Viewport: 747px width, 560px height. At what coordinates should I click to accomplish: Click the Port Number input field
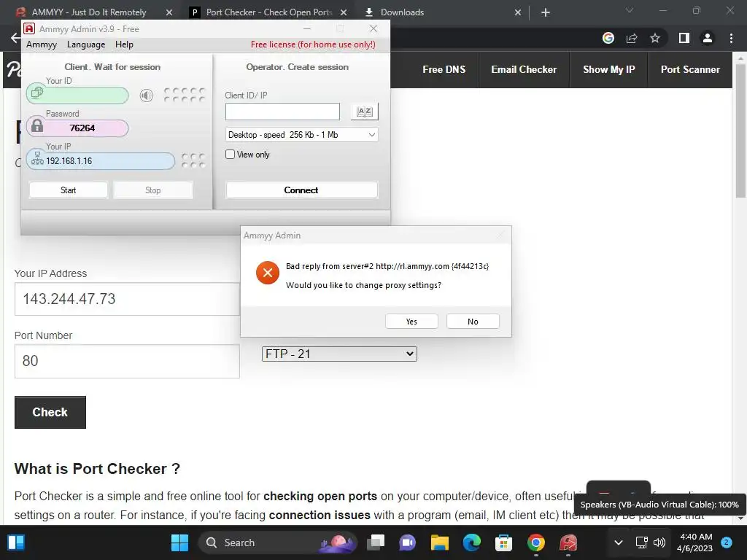pos(127,362)
